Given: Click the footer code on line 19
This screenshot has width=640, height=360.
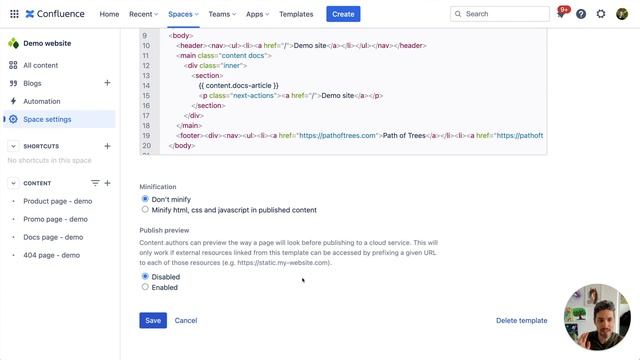Looking at the screenshot, I should [360, 136].
